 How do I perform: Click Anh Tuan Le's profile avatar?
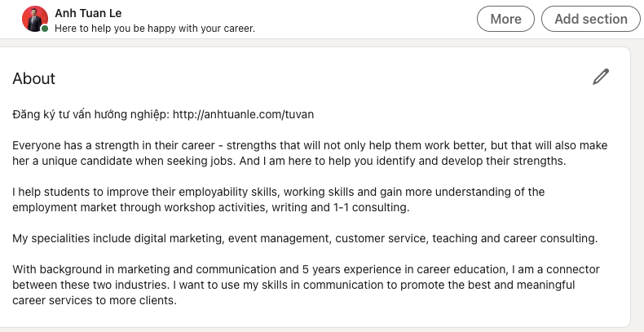[x=35, y=19]
